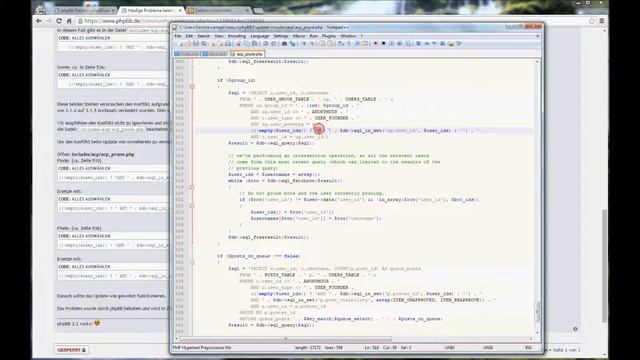Select the acp_prune.php document tab
Image resolution: width=640 pixels, height=360 pixels.
click(x=247, y=54)
